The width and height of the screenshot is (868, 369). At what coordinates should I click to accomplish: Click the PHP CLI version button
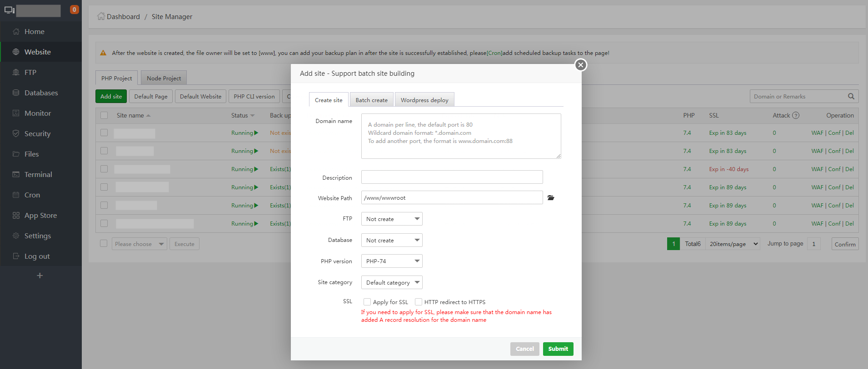(254, 96)
